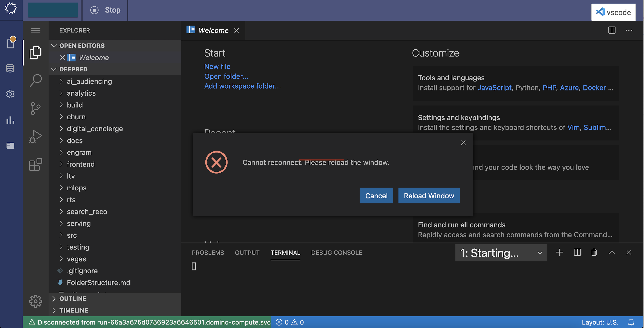Open the Domino files icon with orange badge
This screenshot has width=644, height=328.
click(11, 42)
